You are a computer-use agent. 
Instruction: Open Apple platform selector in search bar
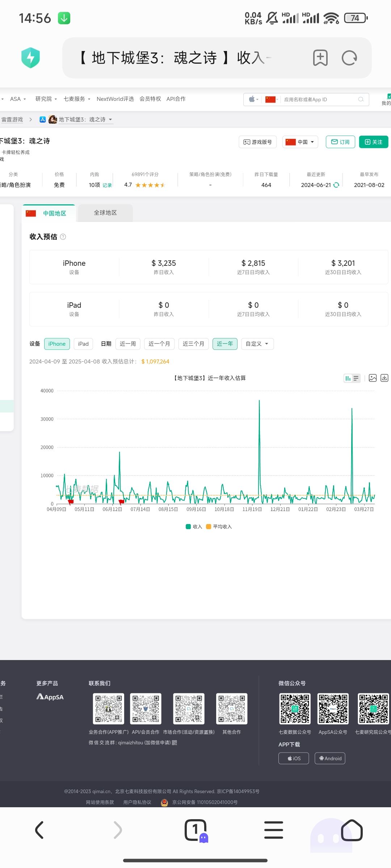(253, 99)
